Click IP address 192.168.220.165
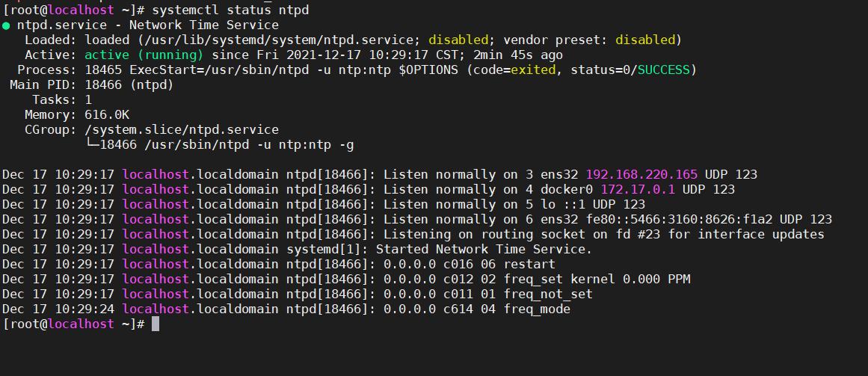The height and width of the screenshot is (376, 868). pos(641,174)
